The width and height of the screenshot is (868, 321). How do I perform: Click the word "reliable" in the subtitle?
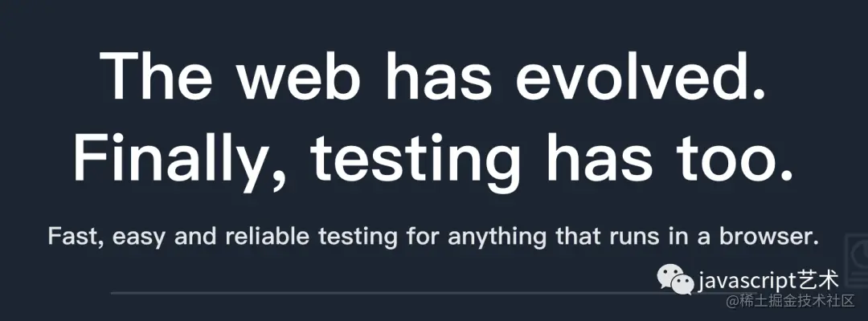pos(268,237)
